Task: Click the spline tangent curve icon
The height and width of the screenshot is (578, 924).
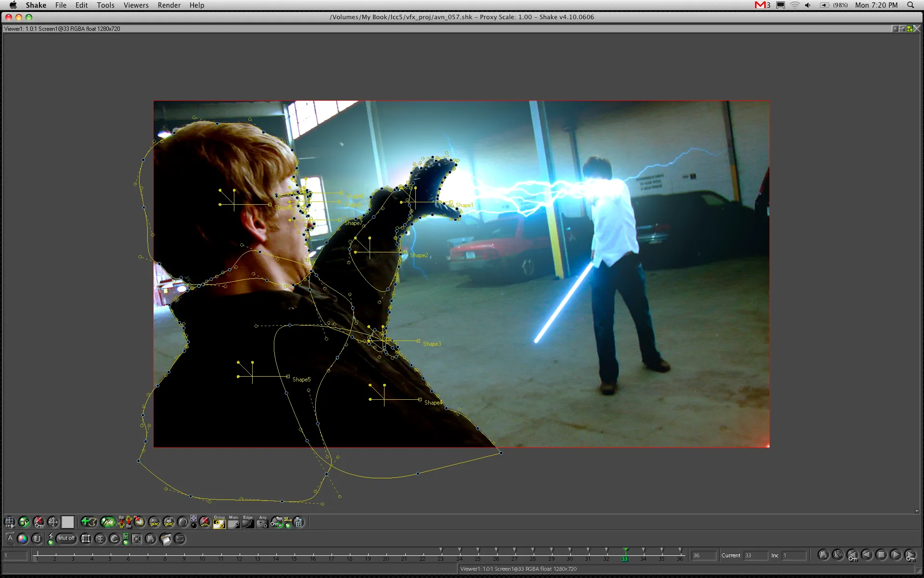Action: click(183, 522)
